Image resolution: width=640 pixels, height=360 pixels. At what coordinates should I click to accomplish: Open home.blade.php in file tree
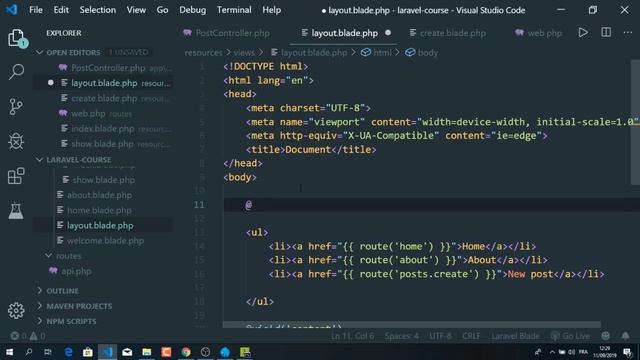99,210
